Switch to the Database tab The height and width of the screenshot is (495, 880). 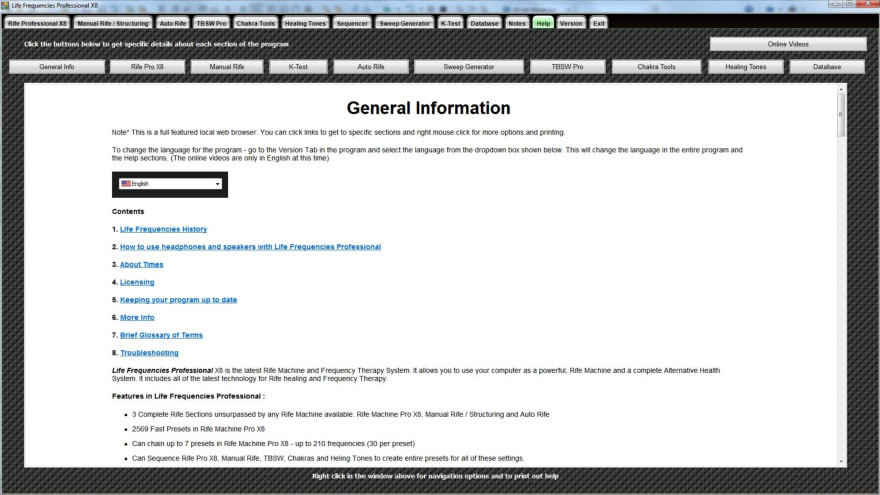484,23
